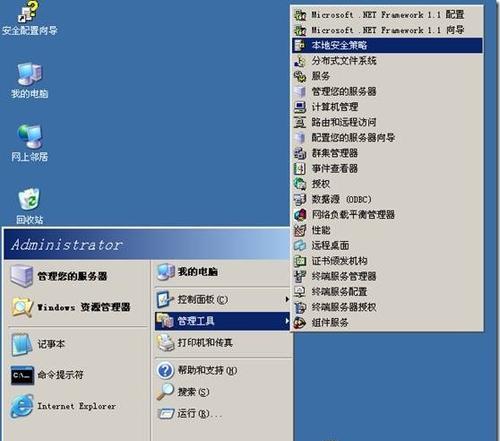Open Microsoft .NET Framework 1.1 向导
Screen dimensions: 500x441
(387, 30)
